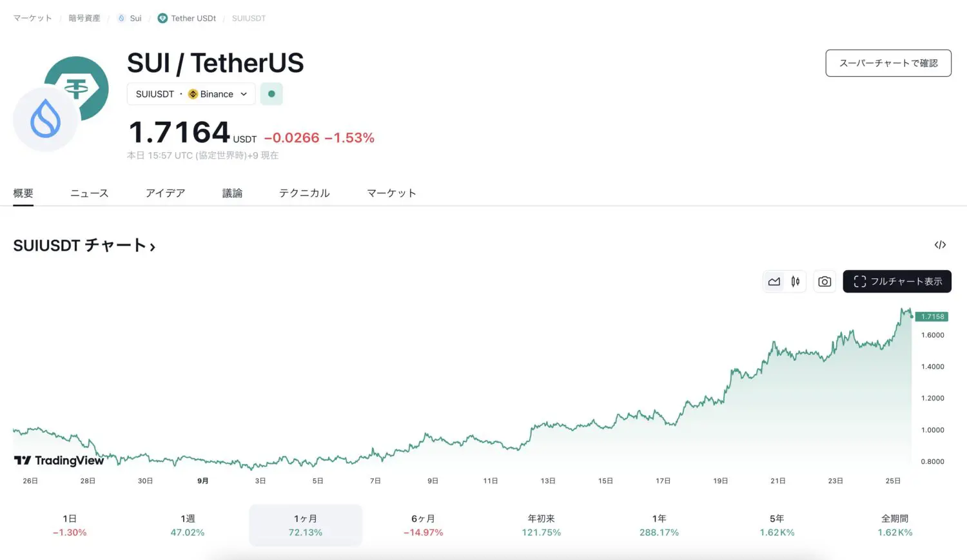Screen dimensions: 967x560
Task: Select the 6ヶ月 time range
Action: [423, 525]
